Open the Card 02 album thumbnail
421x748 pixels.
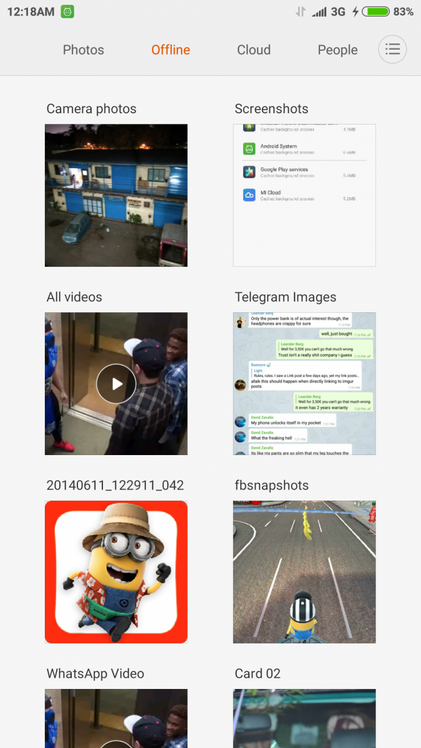[304, 718]
